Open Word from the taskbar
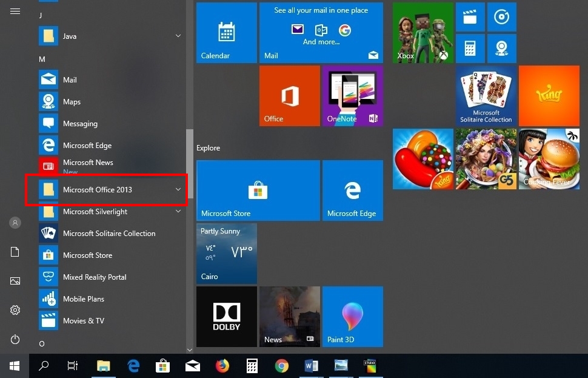The height and width of the screenshot is (378, 588). (311, 366)
